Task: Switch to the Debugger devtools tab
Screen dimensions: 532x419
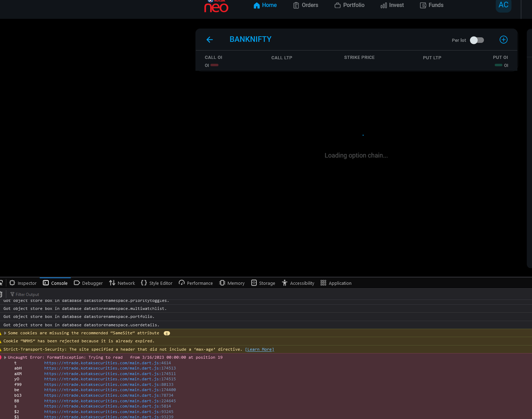Action: point(88,283)
